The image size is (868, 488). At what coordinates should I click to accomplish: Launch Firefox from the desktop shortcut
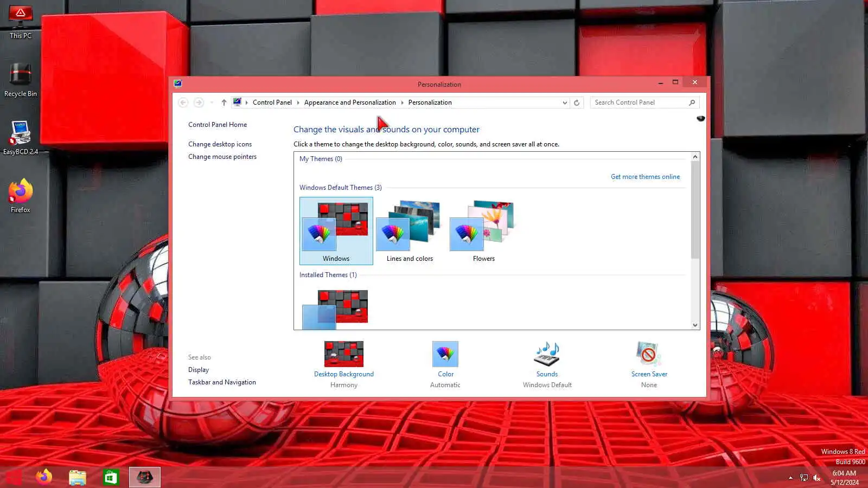pyautogui.click(x=21, y=196)
